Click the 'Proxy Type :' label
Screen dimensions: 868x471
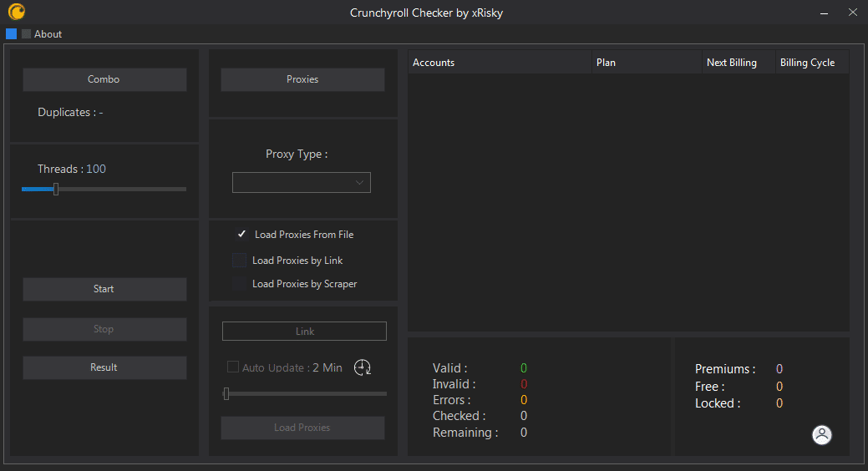(297, 154)
